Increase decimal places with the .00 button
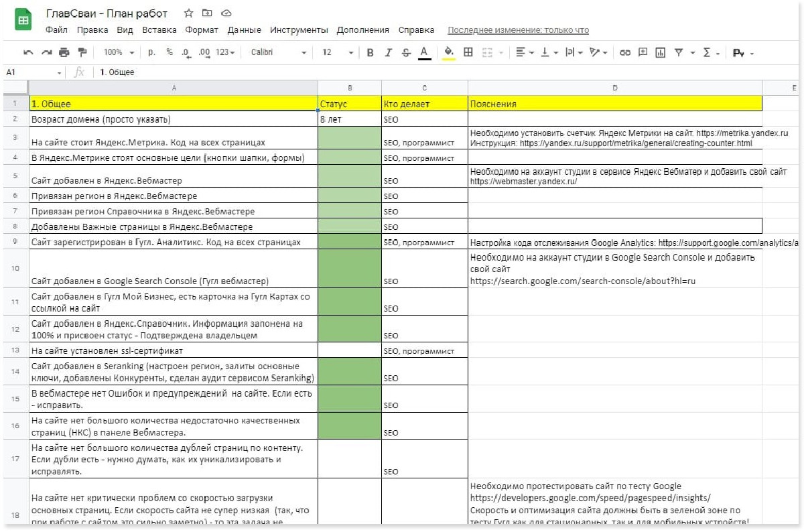This screenshot has width=804, height=532. pos(204,52)
